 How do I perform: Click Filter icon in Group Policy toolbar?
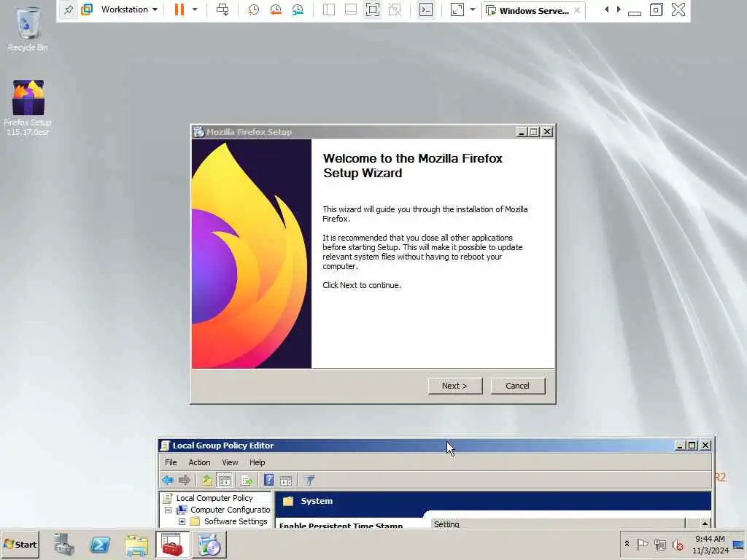[309, 480]
